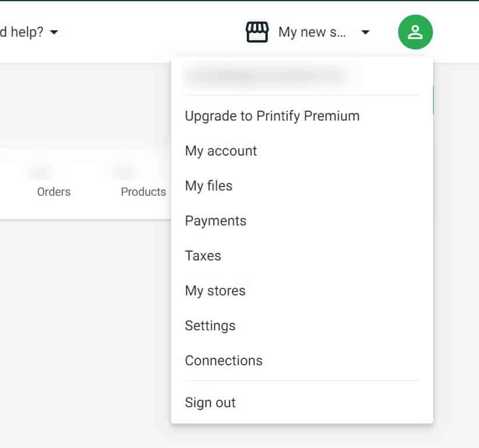Open the Need help dropdown arrow
Viewport: 479px width, 448px height.
tap(54, 32)
